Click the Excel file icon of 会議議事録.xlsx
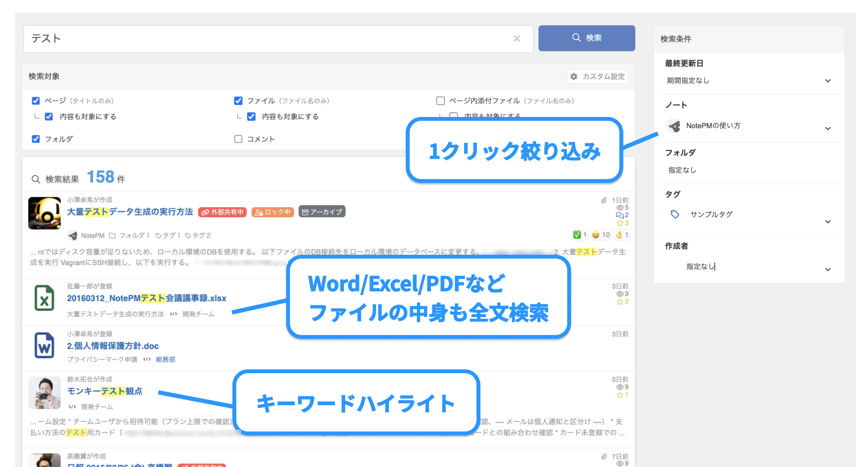The image size is (868, 467). pos(44,298)
